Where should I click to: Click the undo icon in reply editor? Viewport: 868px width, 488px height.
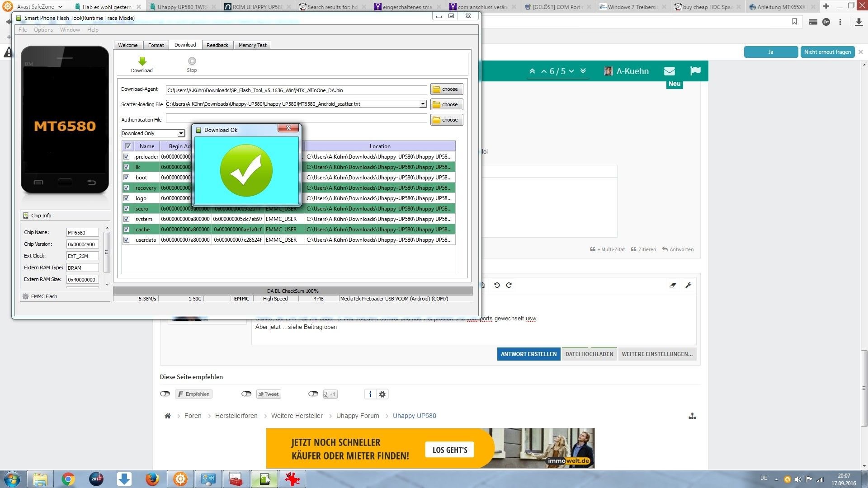tap(497, 285)
